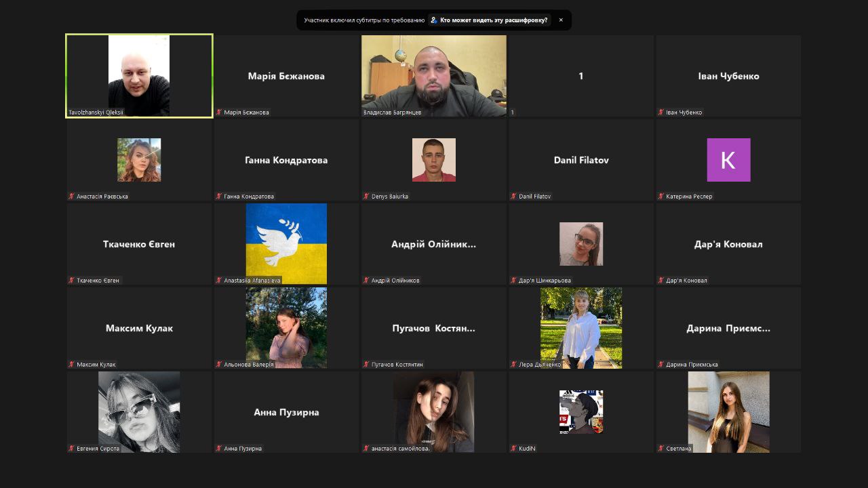
Task: Select the participant tile named "1"
Action: pyautogui.click(x=581, y=76)
